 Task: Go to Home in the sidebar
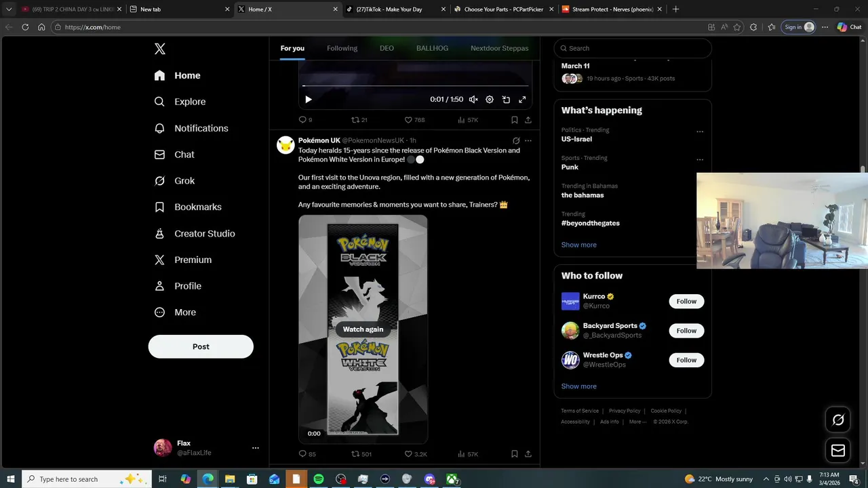point(178,75)
